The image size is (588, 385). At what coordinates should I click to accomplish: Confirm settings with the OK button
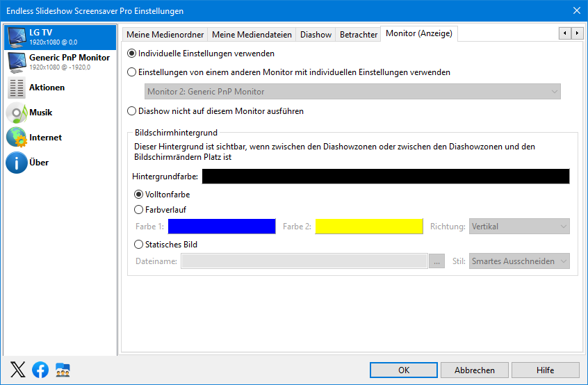(x=404, y=370)
